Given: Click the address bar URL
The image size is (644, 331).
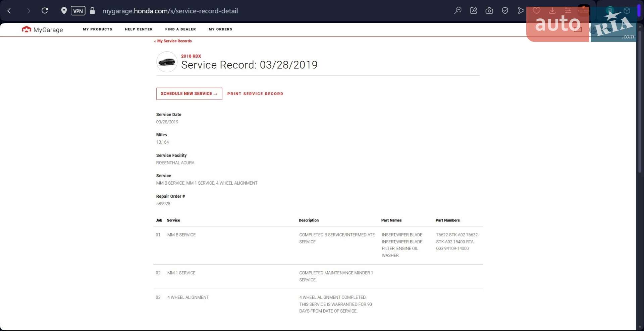Looking at the screenshot, I should (170, 11).
